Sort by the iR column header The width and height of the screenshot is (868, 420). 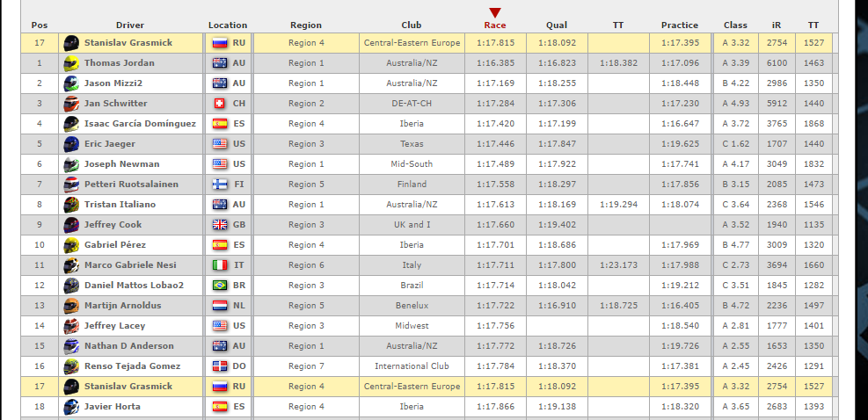775,25
